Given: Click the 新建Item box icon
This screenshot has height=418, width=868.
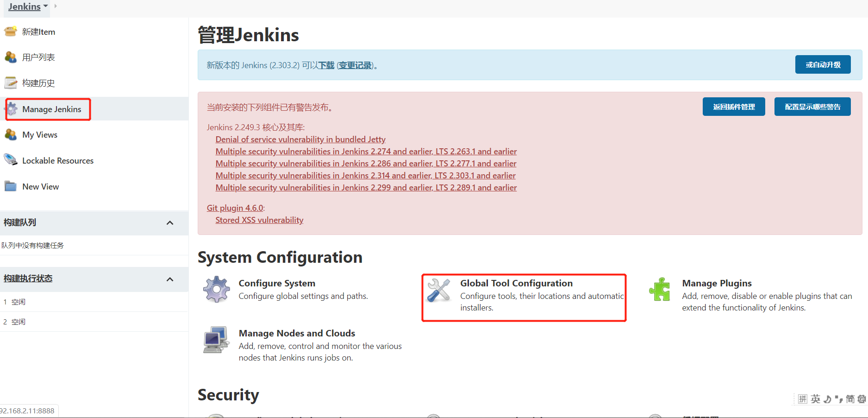Looking at the screenshot, I should tap(11, 32).
